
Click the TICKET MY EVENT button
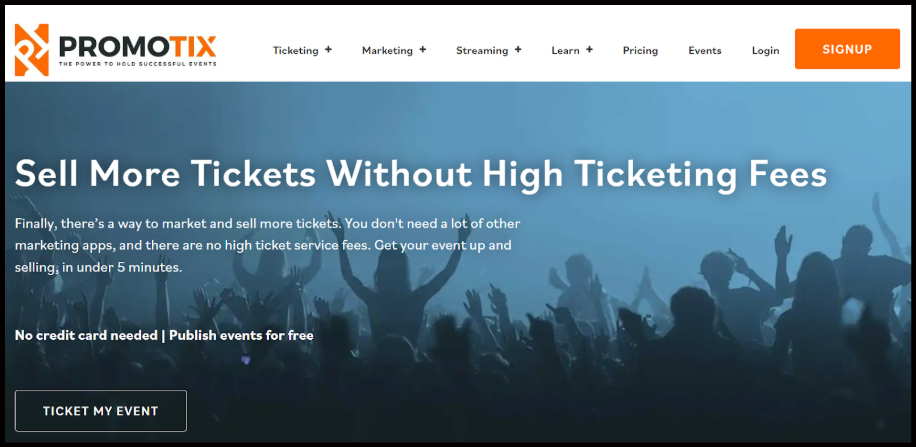coord(100,411)
